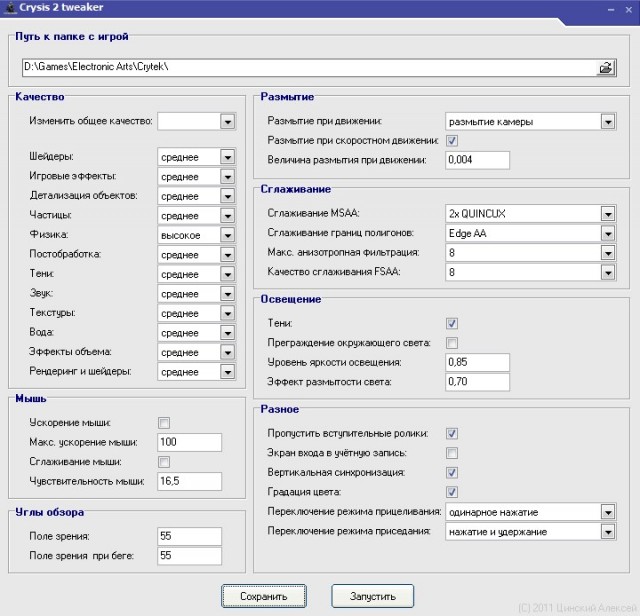Expand the Размытие при движении dropdown
The height and width of the screenshot is (616, 640).
[607, 122]
